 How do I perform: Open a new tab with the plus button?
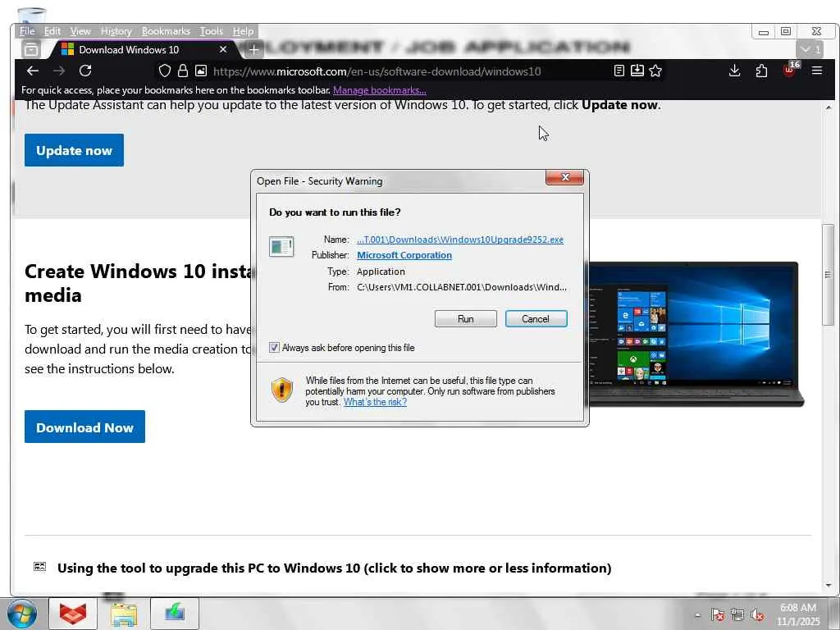click(254, 50)
